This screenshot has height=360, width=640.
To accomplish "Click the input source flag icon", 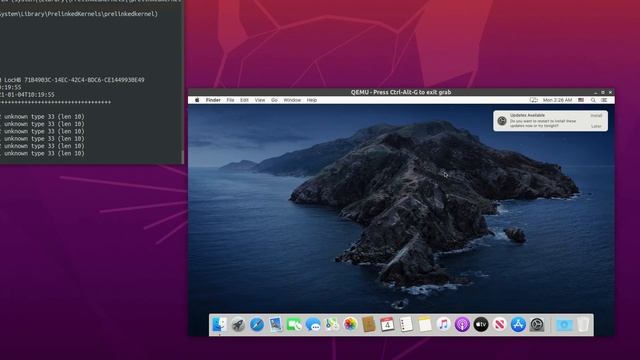I will pyautogui.click(x=581, y=100).
